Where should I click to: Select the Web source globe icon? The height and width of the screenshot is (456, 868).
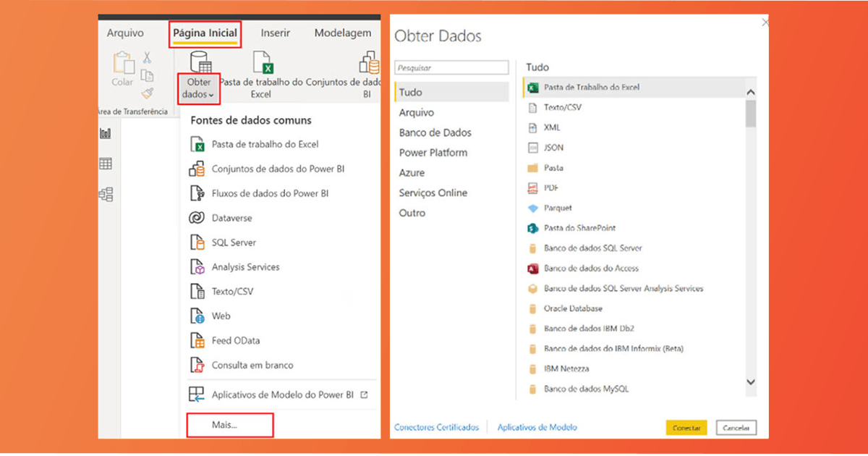click(x=197, y=316)
